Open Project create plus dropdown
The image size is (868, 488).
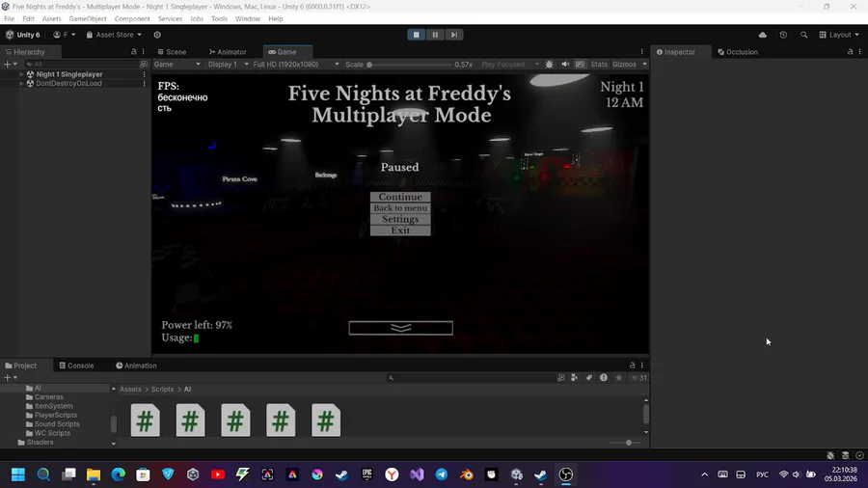[11, 377]
